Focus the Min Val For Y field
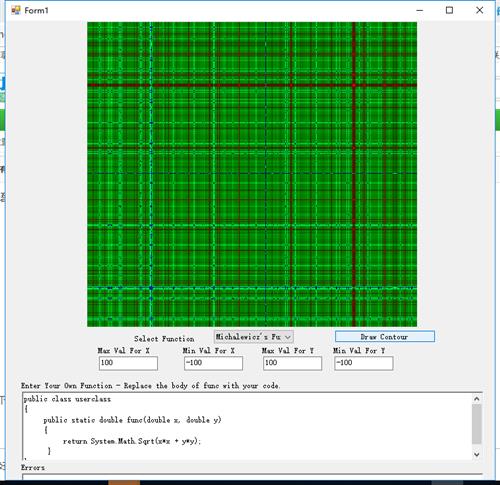Viewport: 500px width, 485px height. 364,363
